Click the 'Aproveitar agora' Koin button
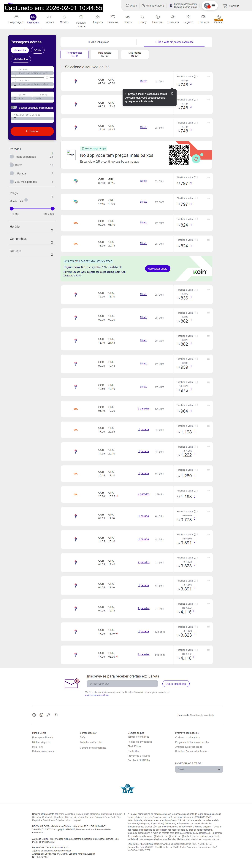Screen dimensions: 252x868 coord(158,269)
